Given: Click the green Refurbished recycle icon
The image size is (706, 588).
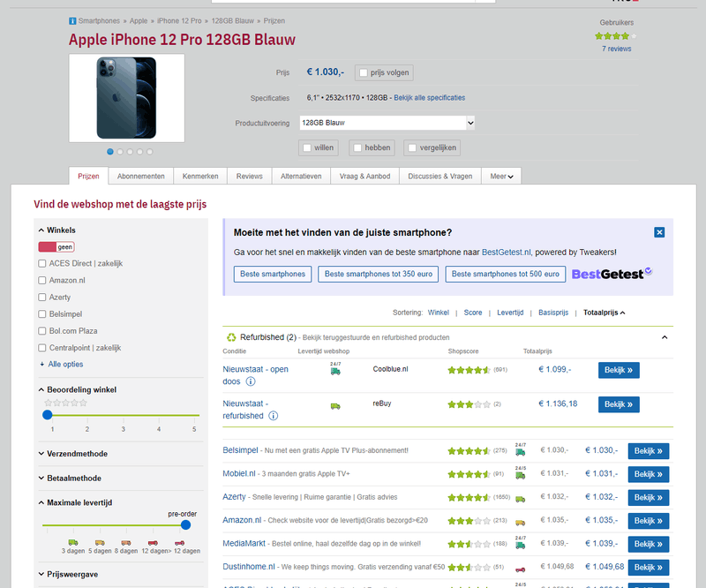Looking at the screenshot, I should click(x=231, y=337).
